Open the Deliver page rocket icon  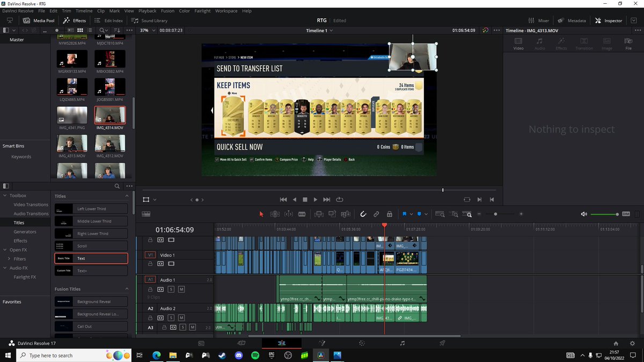(x=443, y=343)
